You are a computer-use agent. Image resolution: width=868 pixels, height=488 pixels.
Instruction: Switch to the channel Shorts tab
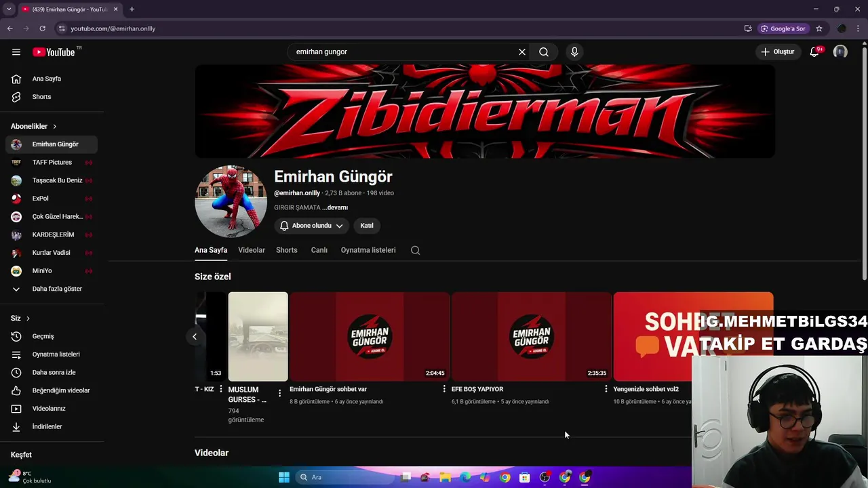click(287, 250)
